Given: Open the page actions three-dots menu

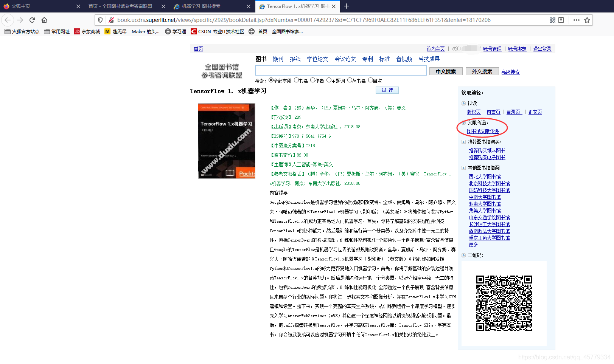Looking at the screenshot, I should [577, 20].
